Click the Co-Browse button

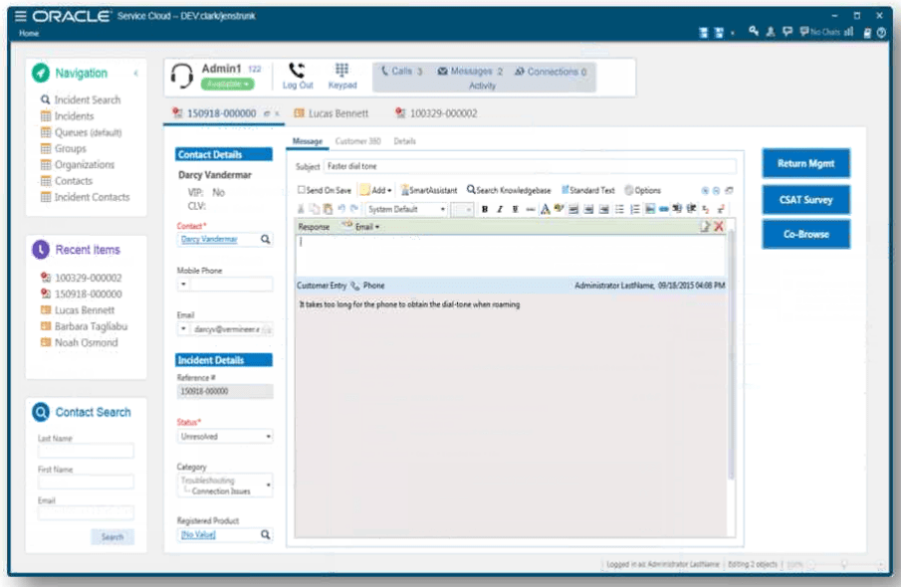click(805, 235)
